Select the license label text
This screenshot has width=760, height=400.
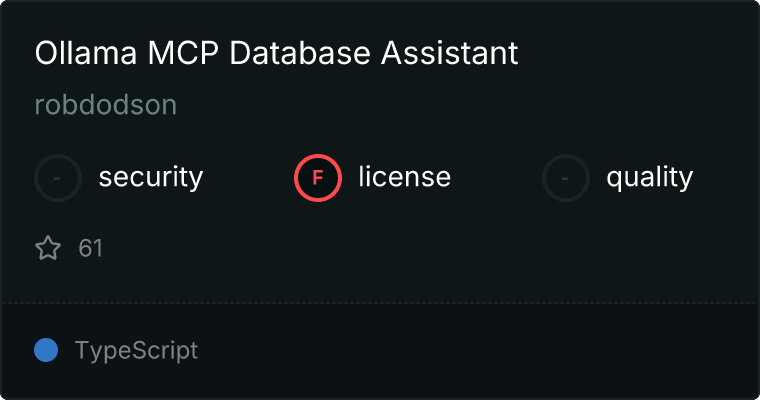click(404, 178)
